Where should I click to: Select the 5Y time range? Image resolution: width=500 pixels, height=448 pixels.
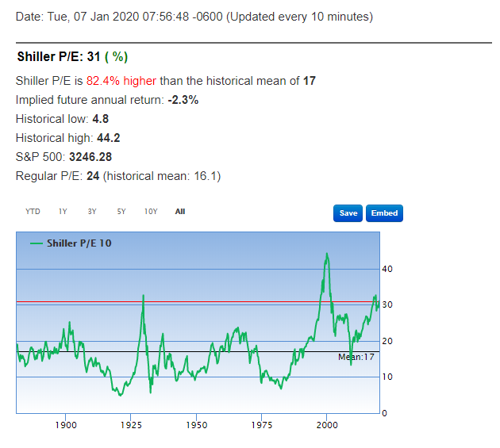pyautogui.click(x=121, y=212)
